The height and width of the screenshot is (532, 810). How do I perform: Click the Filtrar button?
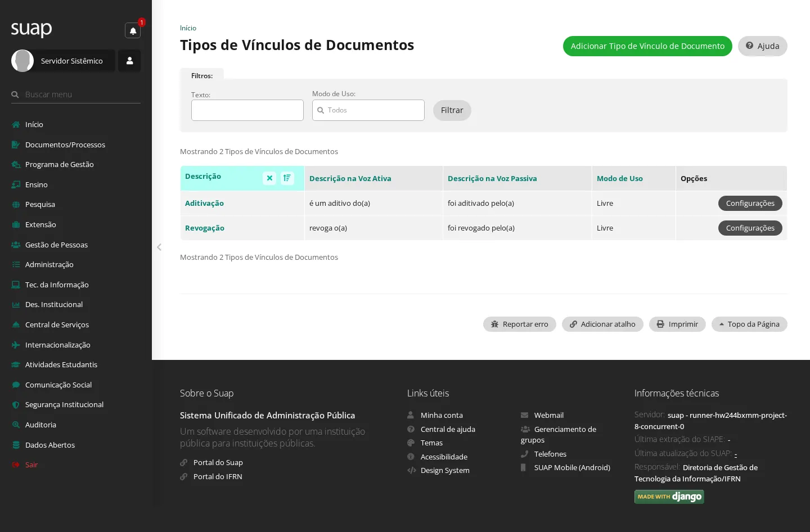pos(452,110)
